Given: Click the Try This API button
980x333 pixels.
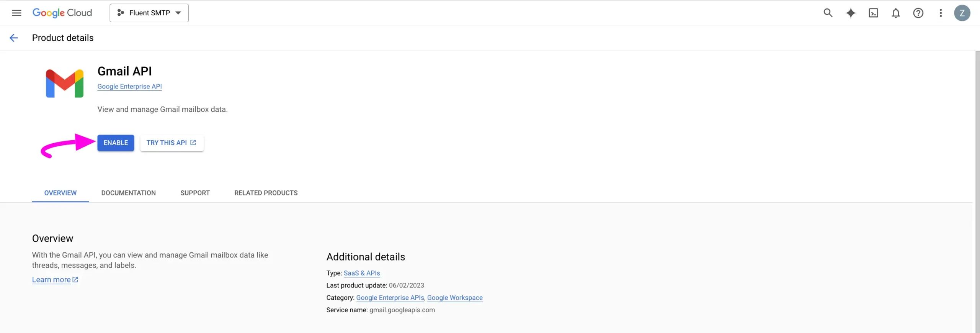Looking at the screenshot, I should click(171, 143).
